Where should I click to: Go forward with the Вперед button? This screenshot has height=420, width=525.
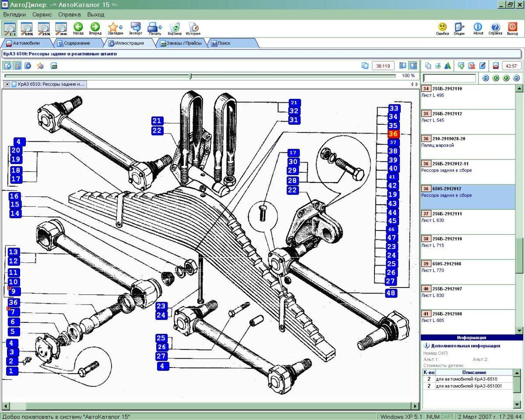point(95,28)
